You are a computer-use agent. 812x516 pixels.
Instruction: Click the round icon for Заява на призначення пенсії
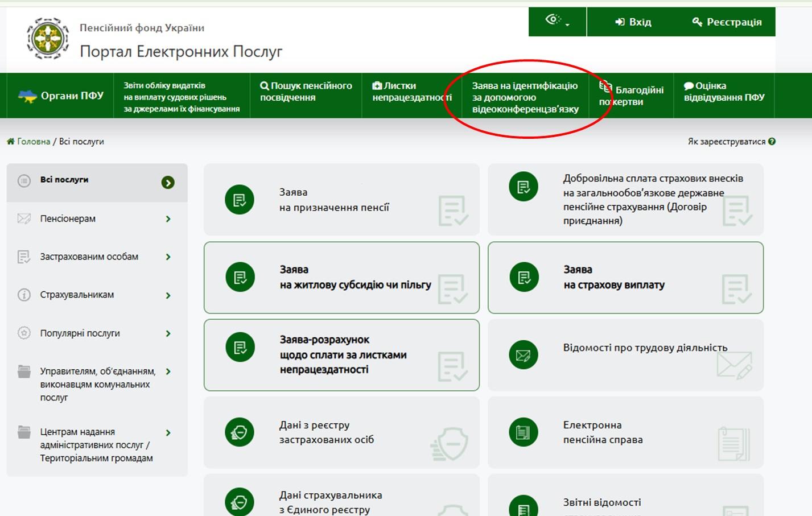point(240,200)
